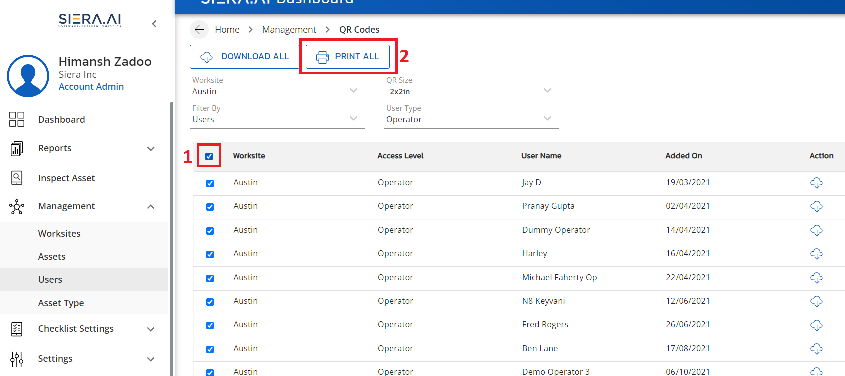Download QR code for Michael Faherty Op
845x376 pixels.
click(816, 277)
